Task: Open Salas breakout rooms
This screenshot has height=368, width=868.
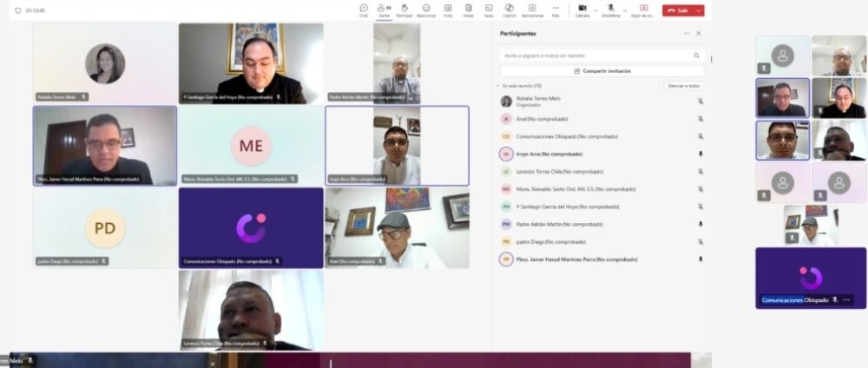Action: (x=488, y=10)
